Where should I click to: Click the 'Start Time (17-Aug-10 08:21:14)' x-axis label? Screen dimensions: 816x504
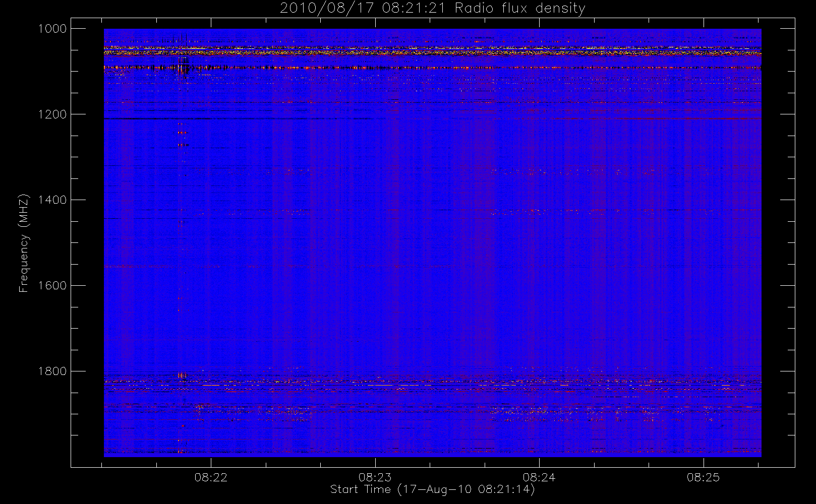point(432,489)
